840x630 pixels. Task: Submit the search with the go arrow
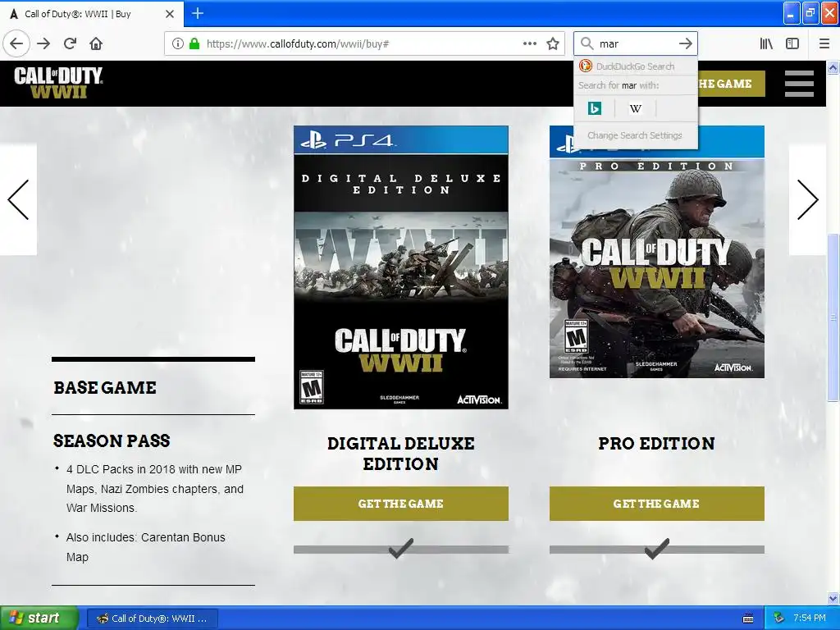685,43
